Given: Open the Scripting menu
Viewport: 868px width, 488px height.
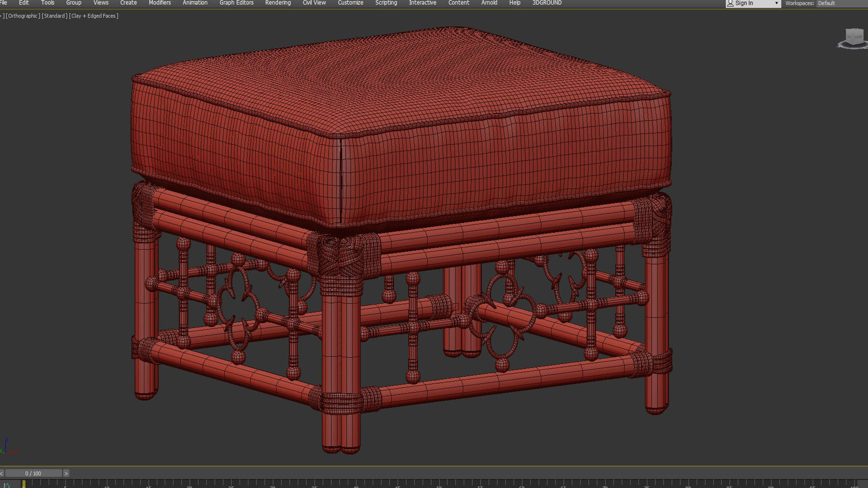Looking at the screenshot, I should point(386,3).
